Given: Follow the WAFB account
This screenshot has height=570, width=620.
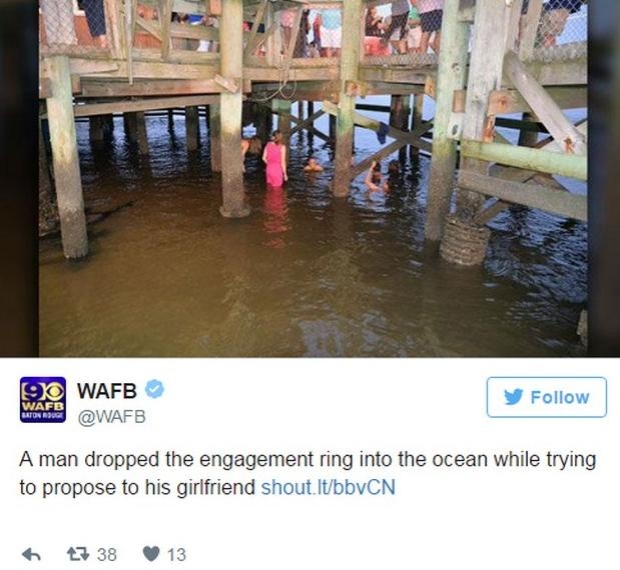Looking at the screenshot, I should [546, 397].
